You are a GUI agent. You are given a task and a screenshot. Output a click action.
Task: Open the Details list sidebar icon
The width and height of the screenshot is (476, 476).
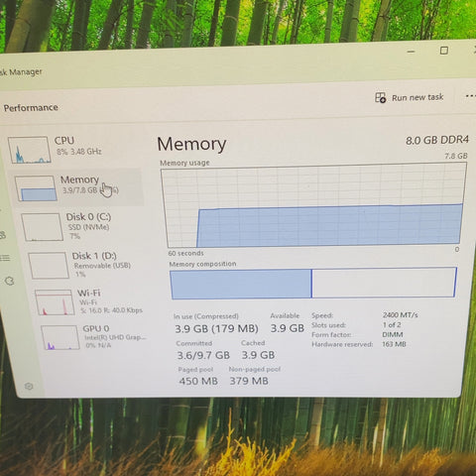click(x=5, y=258)
